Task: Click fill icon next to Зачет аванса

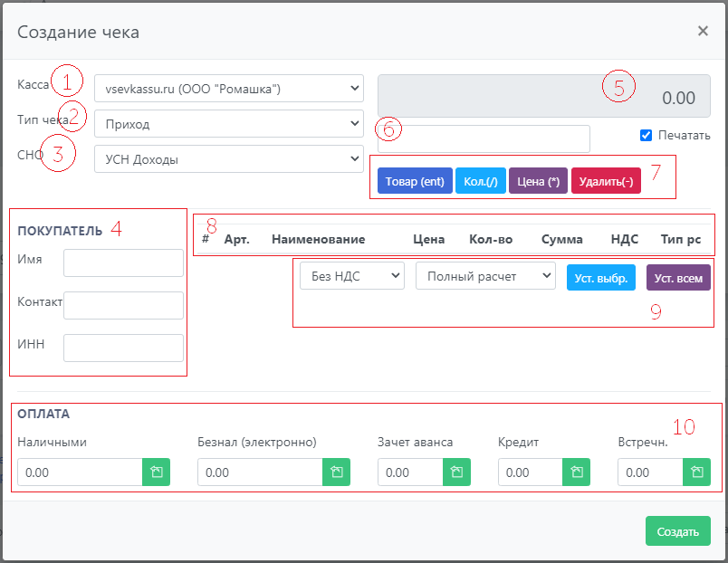Action: [x=456, y=472]
